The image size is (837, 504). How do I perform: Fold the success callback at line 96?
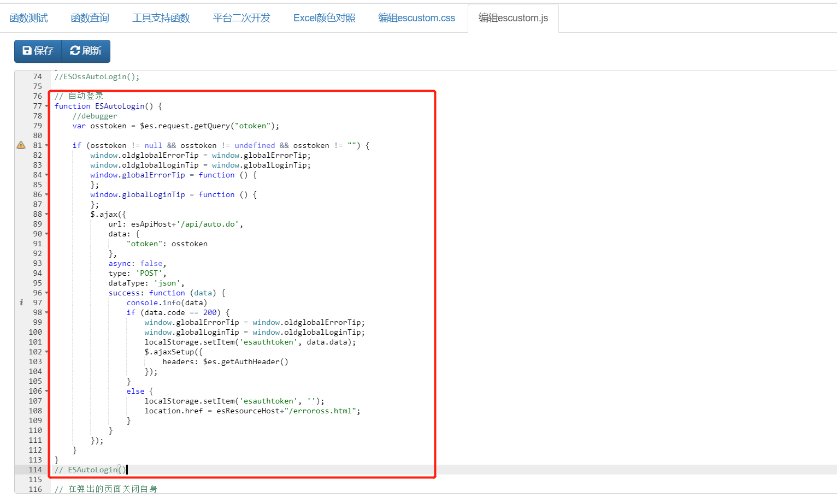47,293
